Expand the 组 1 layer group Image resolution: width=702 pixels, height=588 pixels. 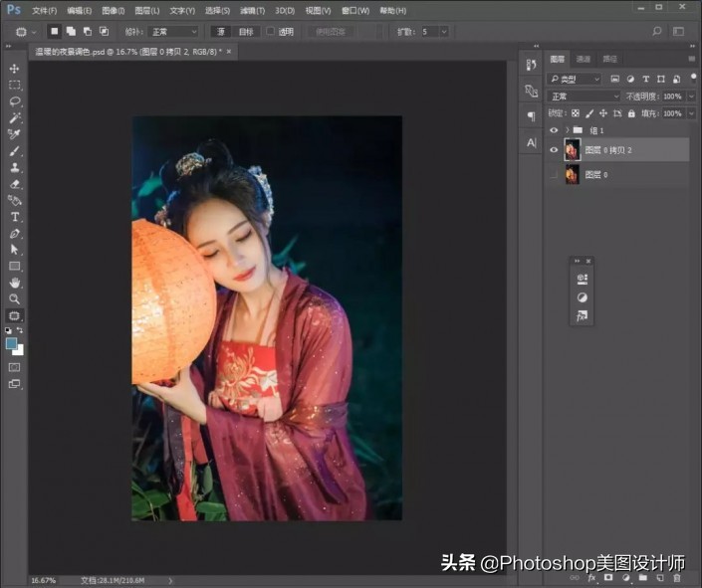tap(568, 130)
